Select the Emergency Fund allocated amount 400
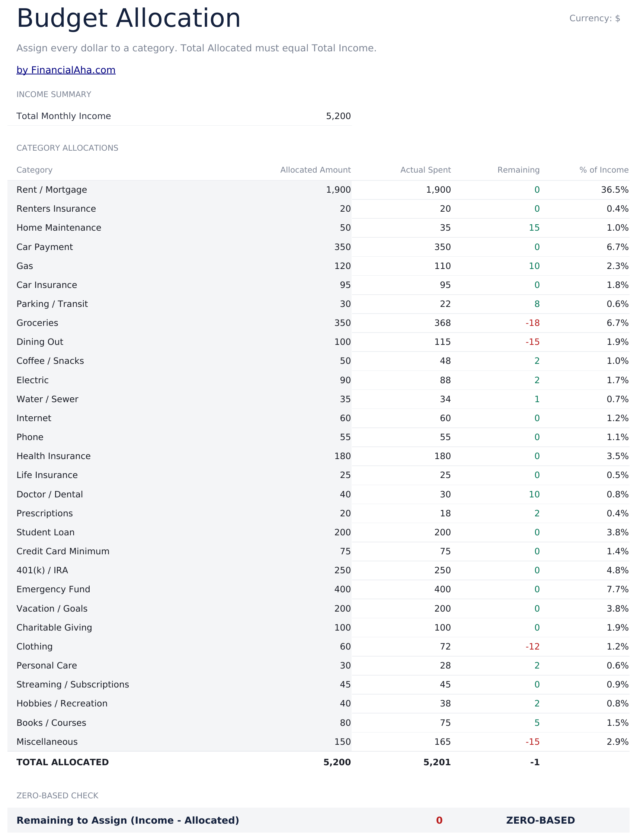Screen dimensions: 637x840 343,589
